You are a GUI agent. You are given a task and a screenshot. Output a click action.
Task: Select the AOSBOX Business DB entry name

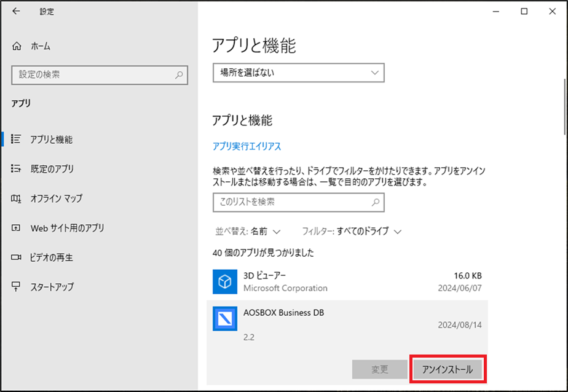283,313
